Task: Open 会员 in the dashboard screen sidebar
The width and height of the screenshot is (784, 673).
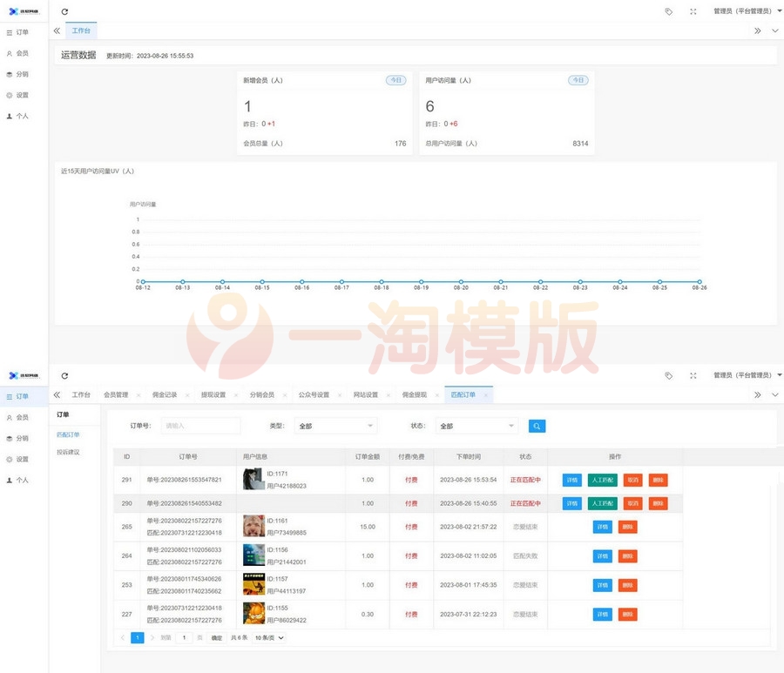Action: click(x=24, y=53)
